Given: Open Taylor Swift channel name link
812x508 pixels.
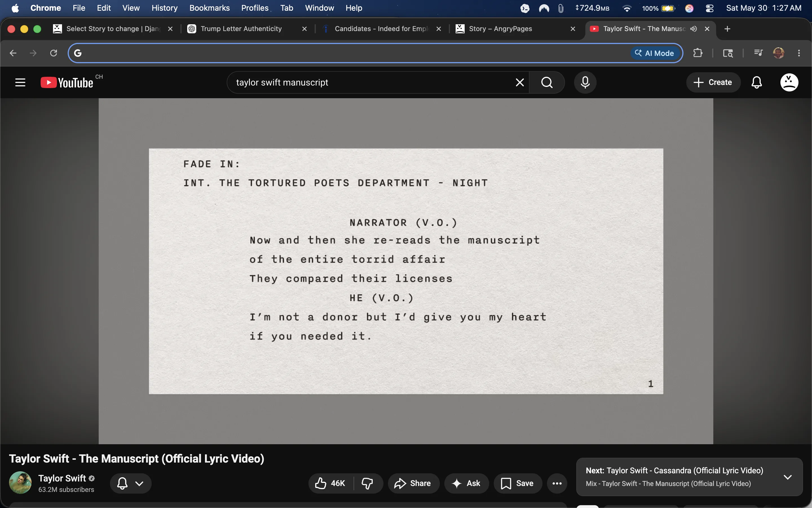Looking at the screenshot, I should click(x=62, y=478).
